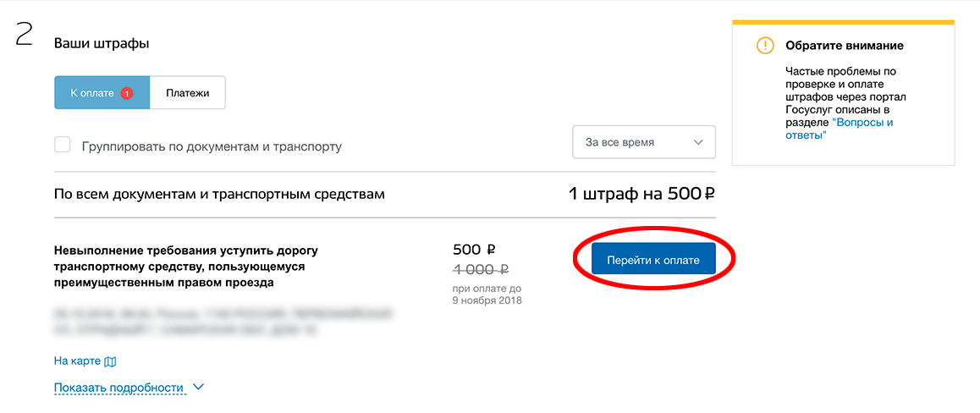
Task: Open the Платежи tab
Action: 188,93
